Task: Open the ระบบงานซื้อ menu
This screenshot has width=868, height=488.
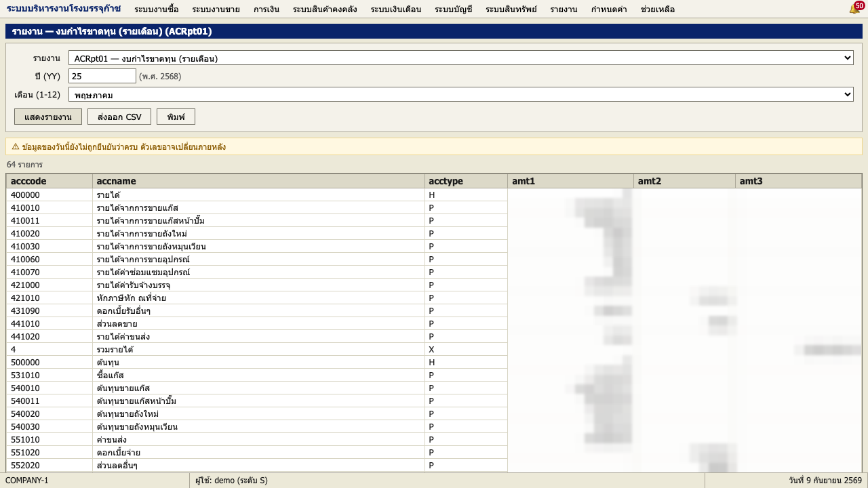Action: [157, 9]
